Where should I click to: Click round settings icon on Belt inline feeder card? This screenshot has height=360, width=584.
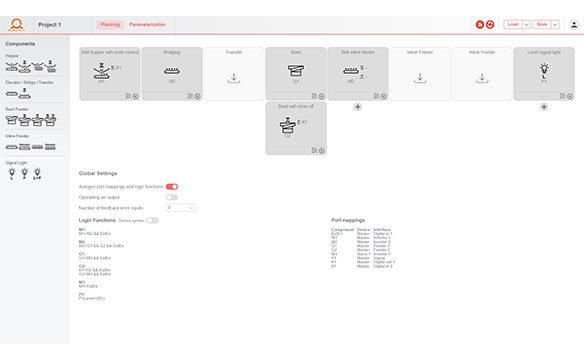tap(384, 96)
